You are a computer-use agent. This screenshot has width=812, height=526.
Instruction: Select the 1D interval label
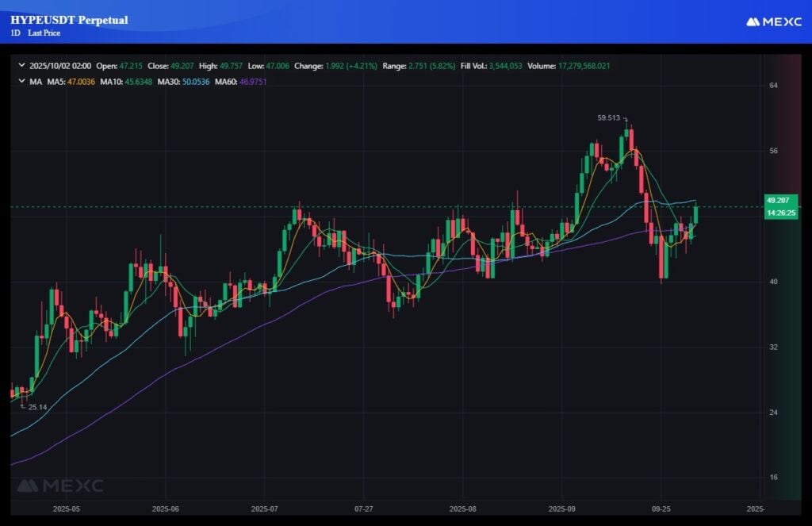click(x=16, y=33)
